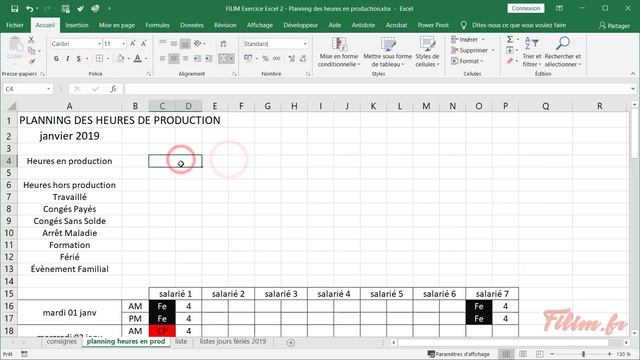The image size is (640, 360).
Task: Save the workbook with the floppy icon
Action: 15,9
